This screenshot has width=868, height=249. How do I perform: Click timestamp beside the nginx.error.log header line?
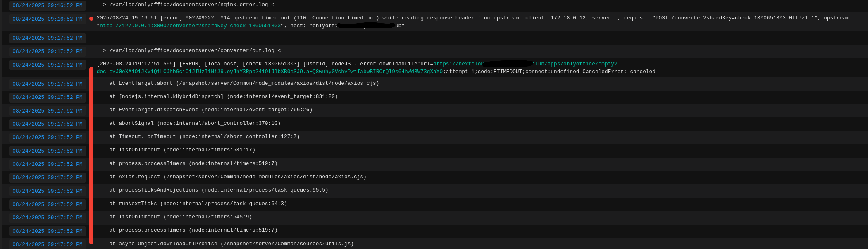[x=48, y=5]
